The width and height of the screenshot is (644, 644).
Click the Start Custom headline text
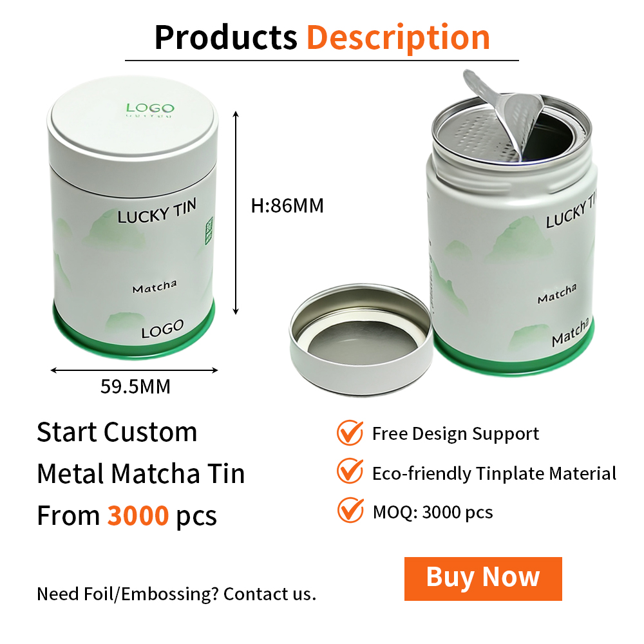click(x=117, y=432)
